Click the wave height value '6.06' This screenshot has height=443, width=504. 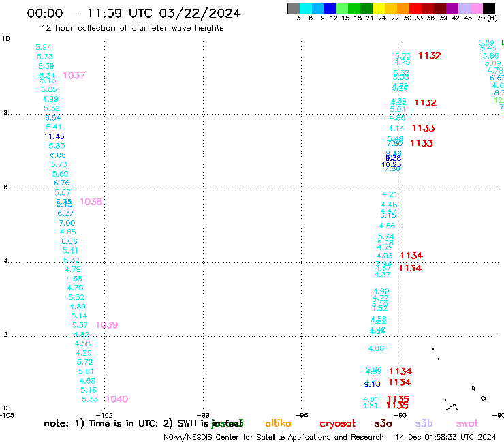click(69, 241)
